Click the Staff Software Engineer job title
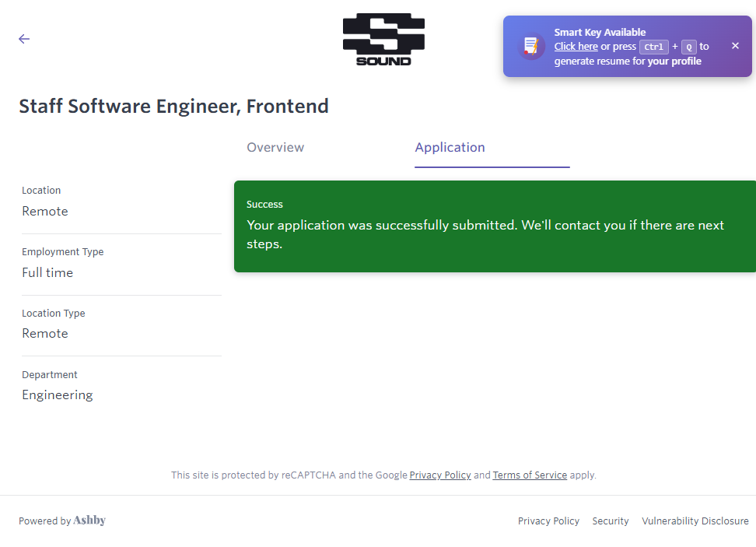 [173, 107]
